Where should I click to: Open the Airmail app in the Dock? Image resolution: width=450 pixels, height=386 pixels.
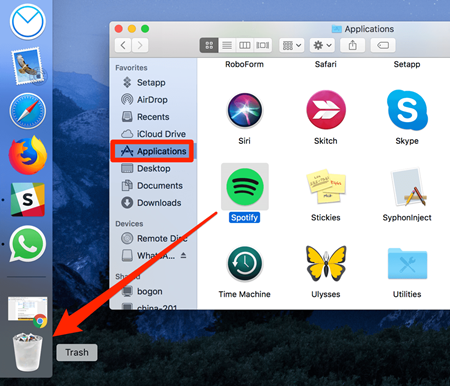click(x=27, y=22)
